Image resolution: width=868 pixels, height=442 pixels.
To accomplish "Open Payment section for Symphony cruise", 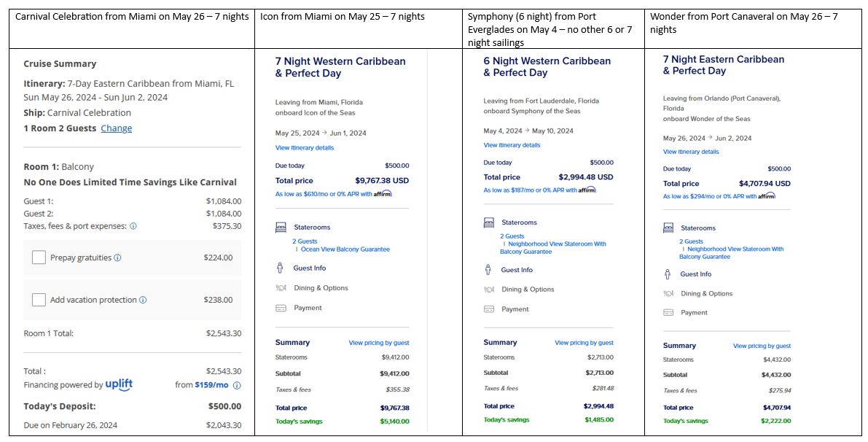I will coord(515,309).
